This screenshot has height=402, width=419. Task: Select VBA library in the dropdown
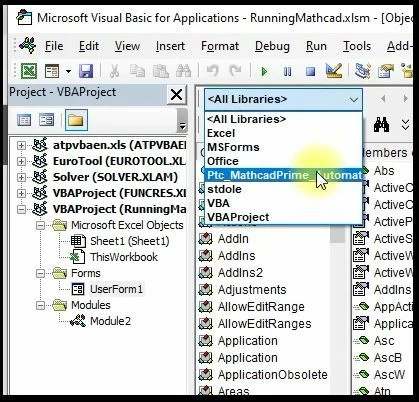pos(283,203)
